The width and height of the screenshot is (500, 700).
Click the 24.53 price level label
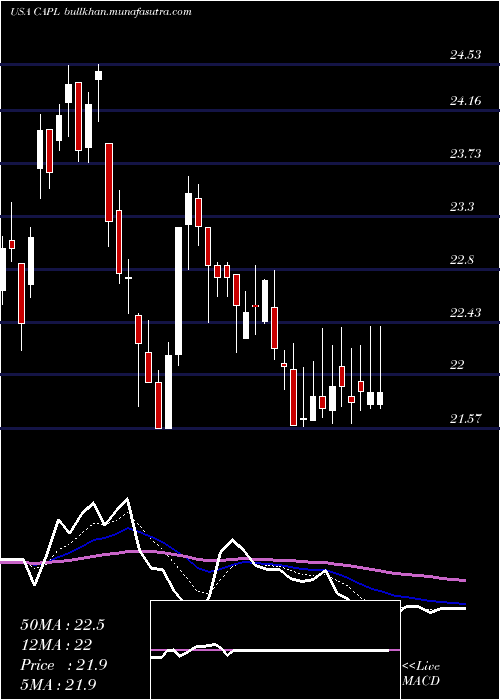click(466, 55)
